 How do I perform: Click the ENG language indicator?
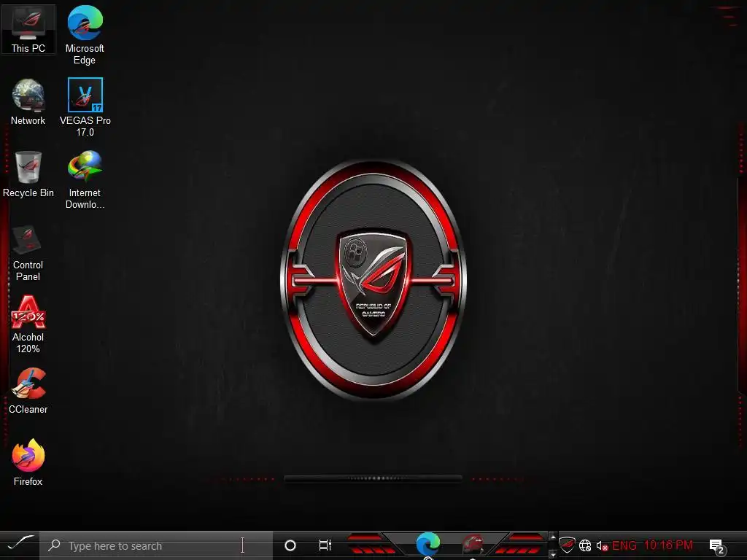click(624, 545)
